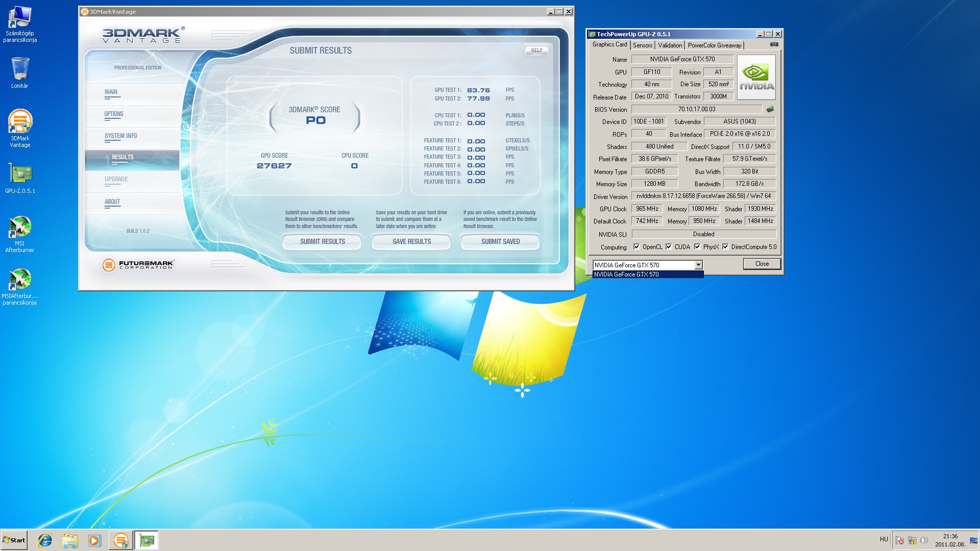The height and width of the screenshot is (551, 980).
Task: Click the Memory Type GDDR5 field
Action: coord(654,171)
